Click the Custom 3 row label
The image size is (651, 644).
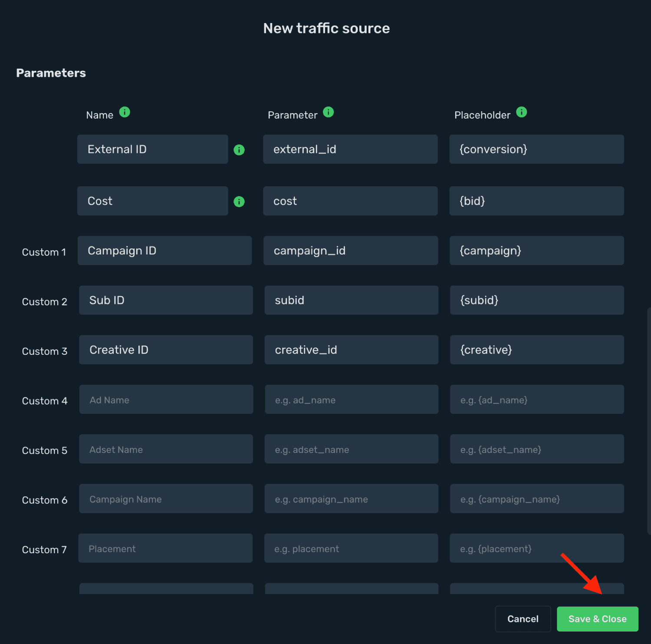[45, 351]
